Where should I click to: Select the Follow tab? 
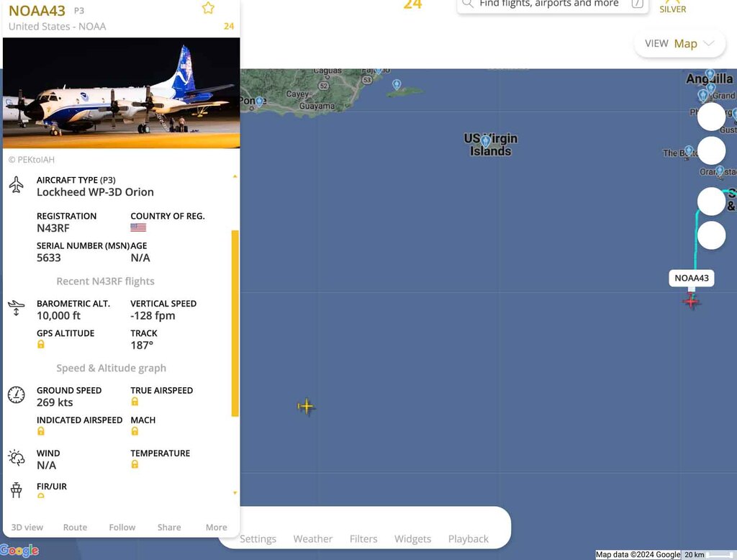pos(122,527)
